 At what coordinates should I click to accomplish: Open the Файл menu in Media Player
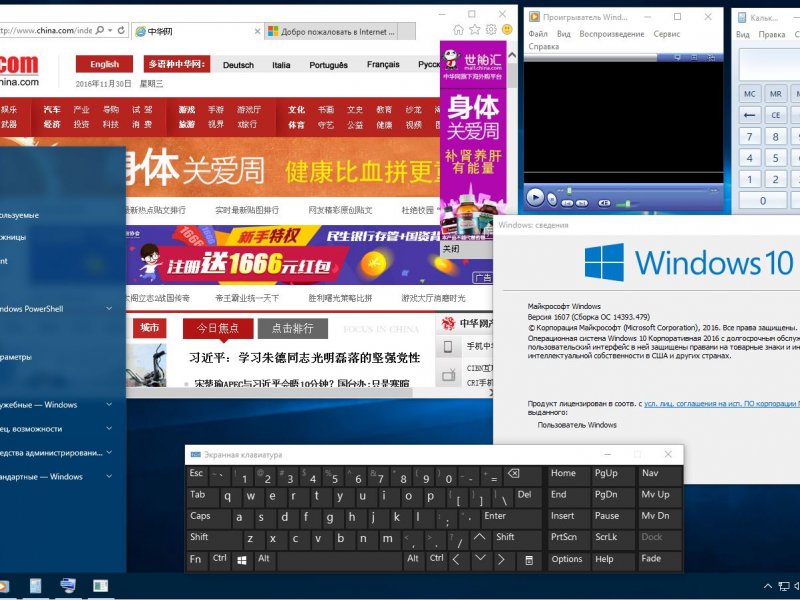pyautogui.click(x=538, y=34)
